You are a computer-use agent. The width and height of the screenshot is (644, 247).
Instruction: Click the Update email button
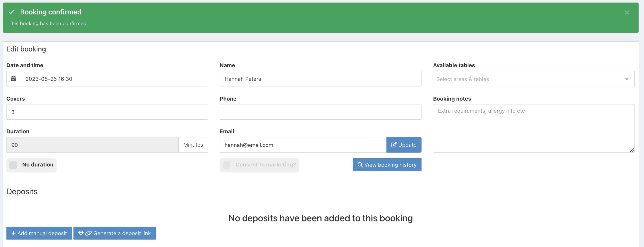click(x=404, y=145)
